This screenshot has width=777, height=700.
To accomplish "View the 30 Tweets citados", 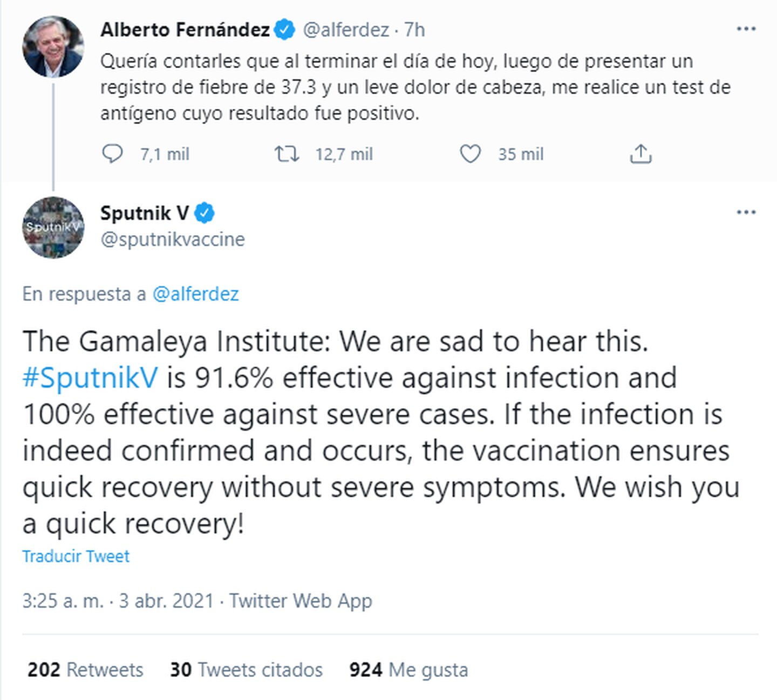I will click(x=246, y=670).
